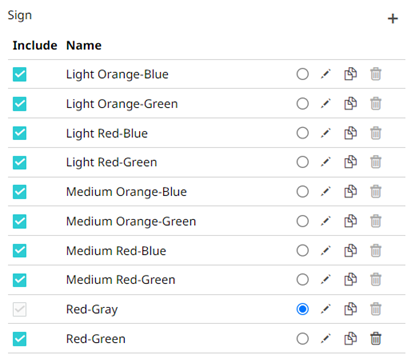Click the Red-Gray selected radio button

302,309
